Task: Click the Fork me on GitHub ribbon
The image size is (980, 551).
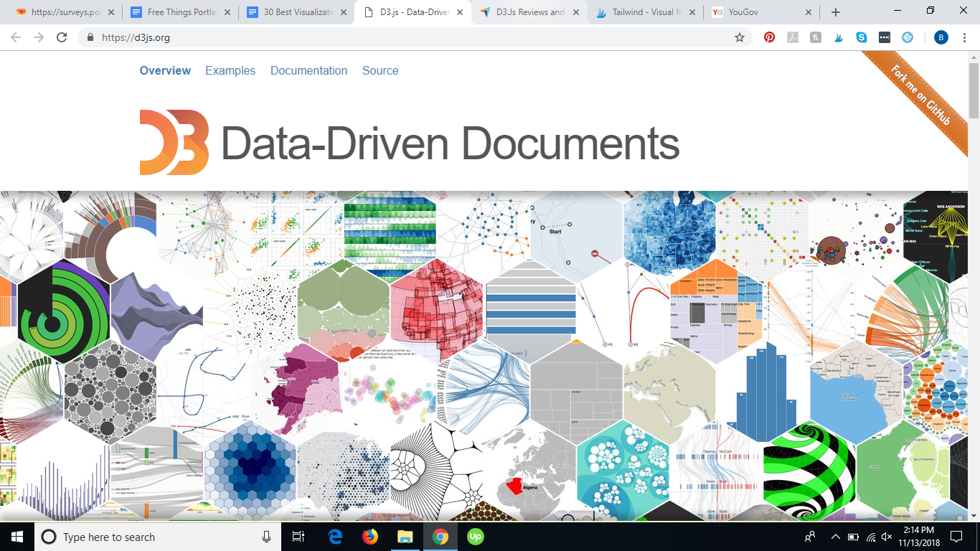Action: pyautogui.click(x=920, y=95)
